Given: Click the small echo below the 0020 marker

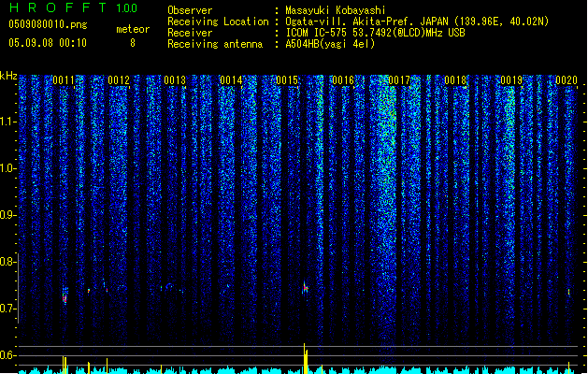Looking at the screenshot, I should point(569,292).
